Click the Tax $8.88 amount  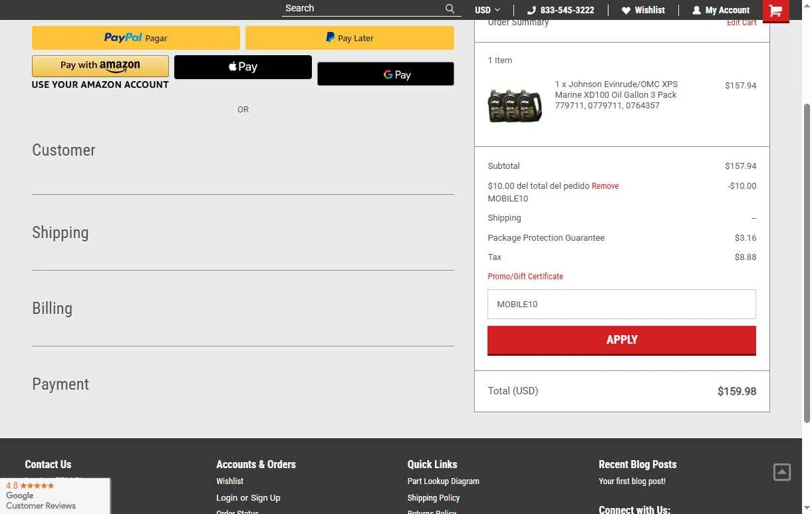(745, 257)
